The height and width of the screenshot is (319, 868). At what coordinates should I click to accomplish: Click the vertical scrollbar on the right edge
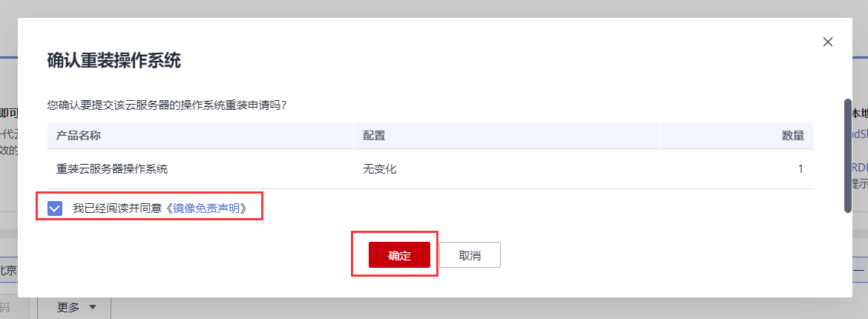point(848,156)
